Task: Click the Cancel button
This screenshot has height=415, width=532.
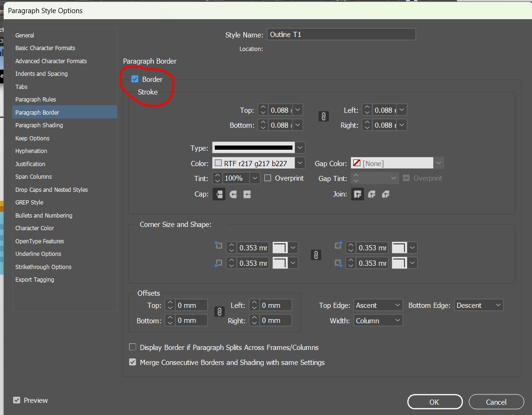Action: click(x=496, y=401)
